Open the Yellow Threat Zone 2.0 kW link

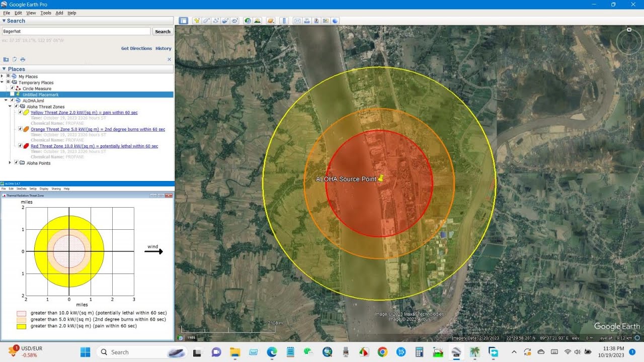(84, 113)
